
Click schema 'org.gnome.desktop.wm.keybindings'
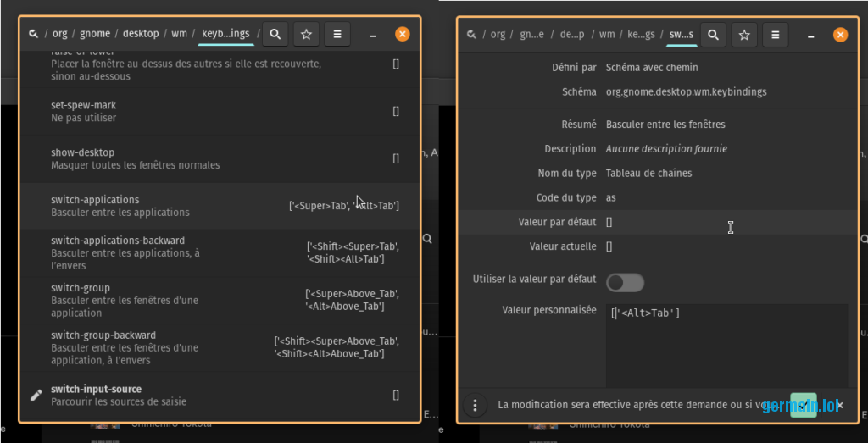pos(687,91)
